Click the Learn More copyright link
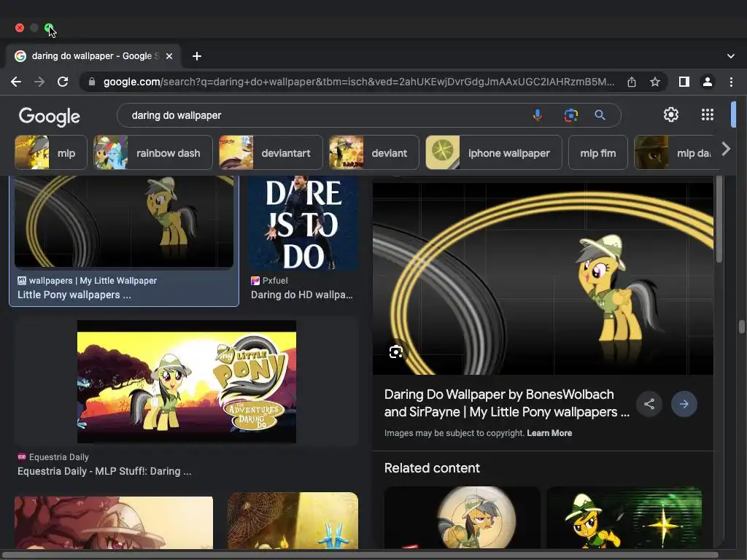747x560 pixels. point(549,433)
